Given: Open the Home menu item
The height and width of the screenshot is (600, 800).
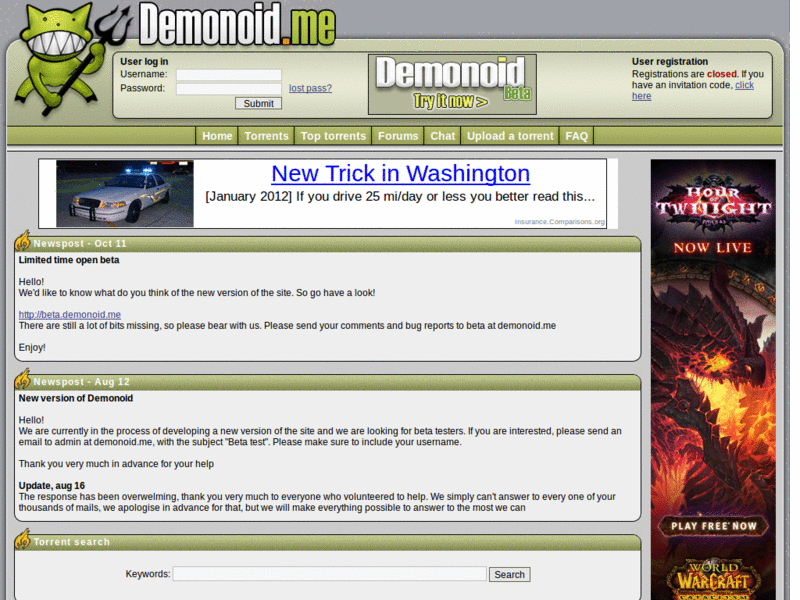Looking at the screenshot, I should tap(217, 136).
